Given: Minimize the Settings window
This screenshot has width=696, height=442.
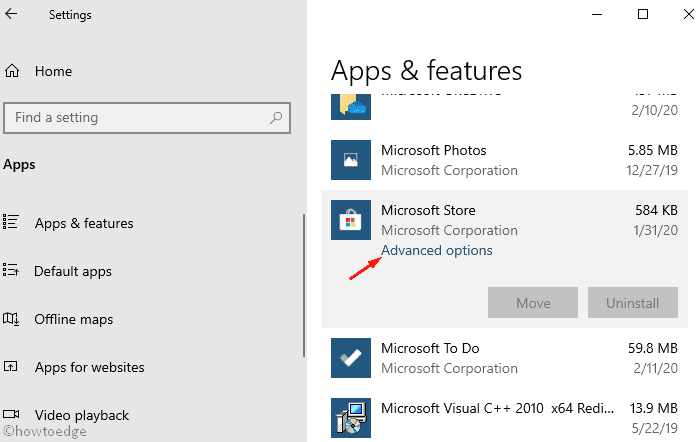Looking at the screenshot, I should (597, 14).
